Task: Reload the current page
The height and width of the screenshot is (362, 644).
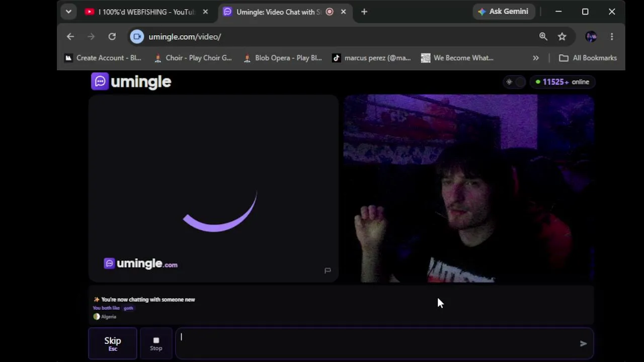Action: click(112, 36)
